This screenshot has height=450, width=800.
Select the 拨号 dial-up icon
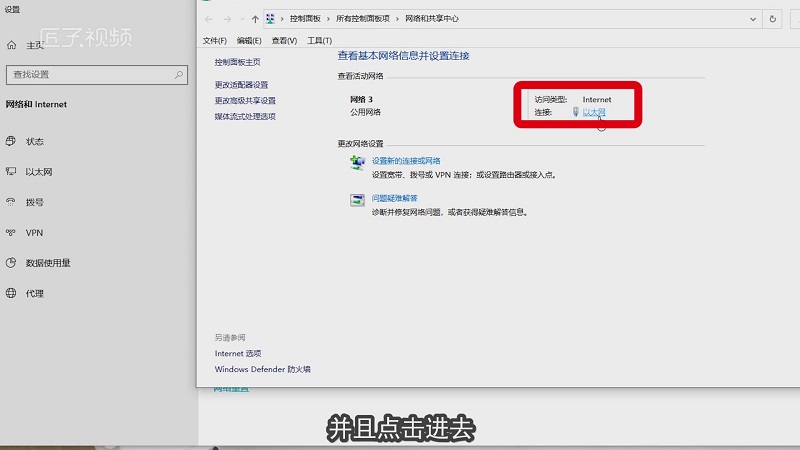[x=11, y=202]
